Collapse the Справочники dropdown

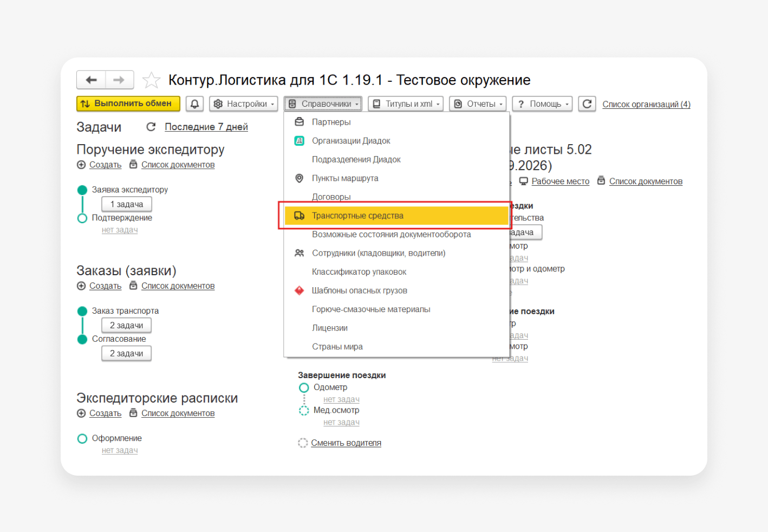click(323, 104)
